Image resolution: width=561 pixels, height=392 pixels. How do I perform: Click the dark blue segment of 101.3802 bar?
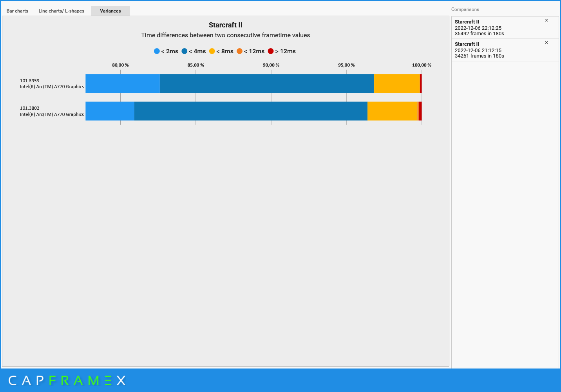click(251, 111)
